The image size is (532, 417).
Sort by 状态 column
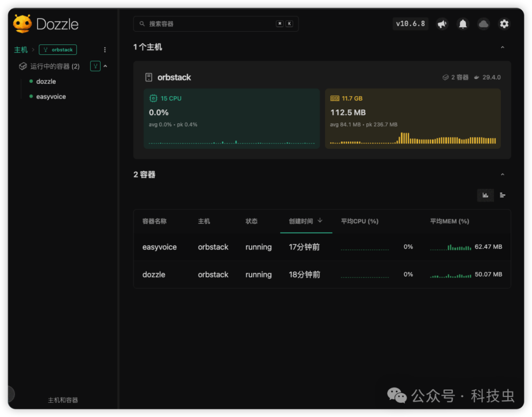[x=251, y=221]
